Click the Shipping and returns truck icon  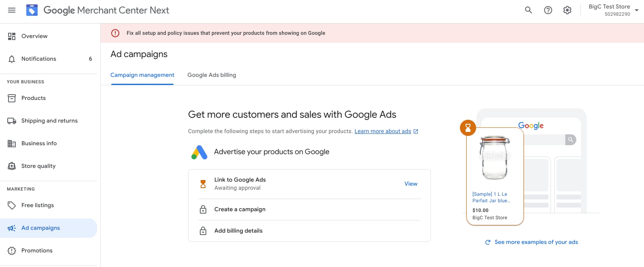tap(12, 121)
